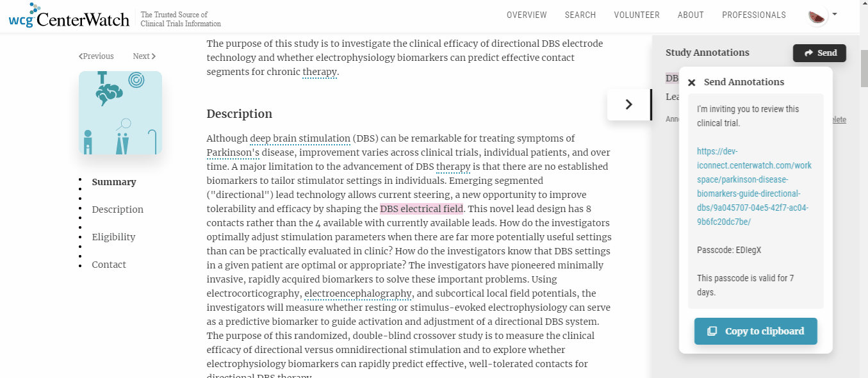This screenshot has height=378, width=868.
Task: Jump to the Contact section
Action: coord(109,265)
